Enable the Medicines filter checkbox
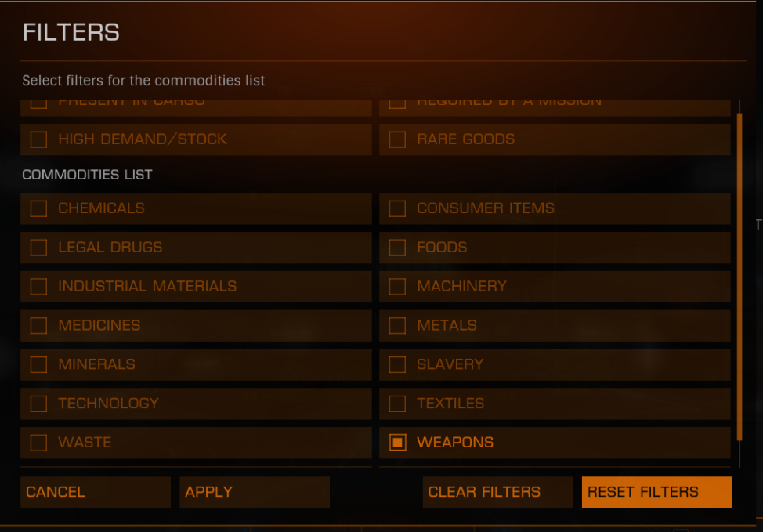Screen dimensions: 763x532 [x=38, y=325]
